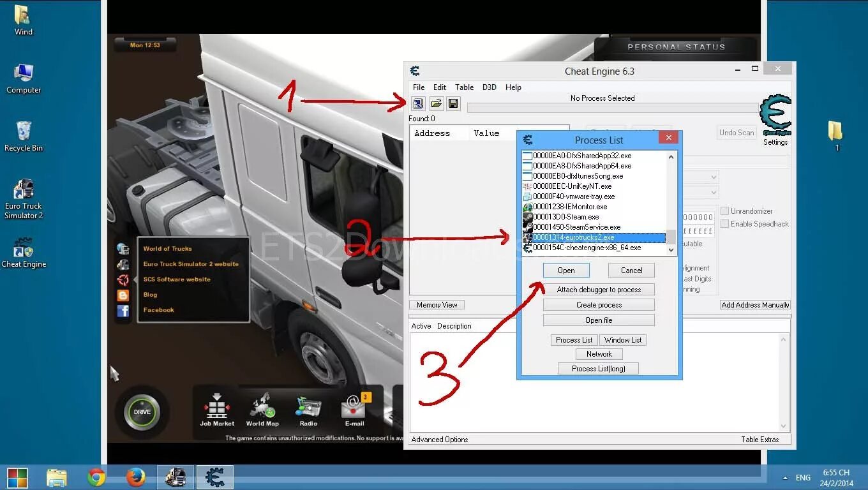The image size is (868, 490).
Task: Open the process list via the computer icon
Action: [x=417, y=103]
